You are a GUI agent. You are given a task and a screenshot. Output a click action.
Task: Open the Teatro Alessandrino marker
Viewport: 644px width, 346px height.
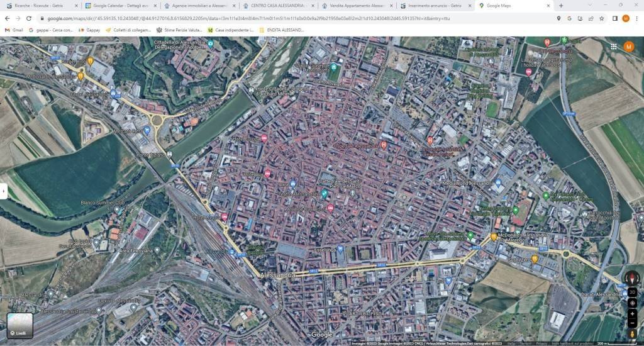324,194
